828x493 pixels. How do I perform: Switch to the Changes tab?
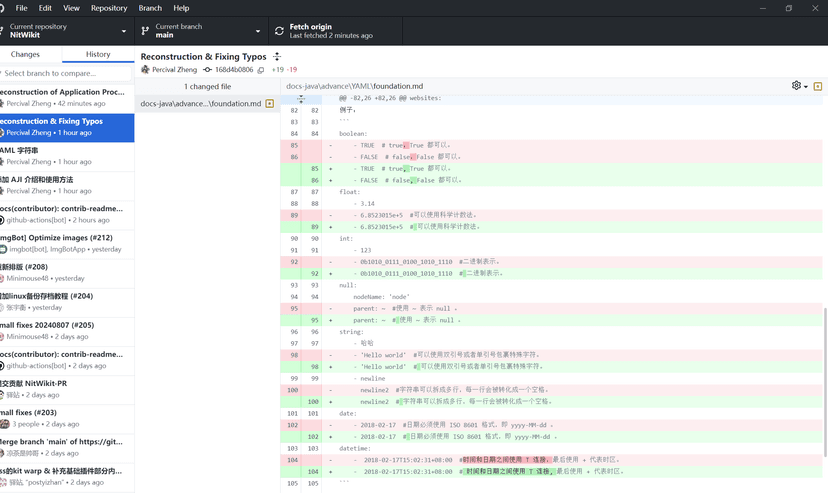[x=25, y=54]
